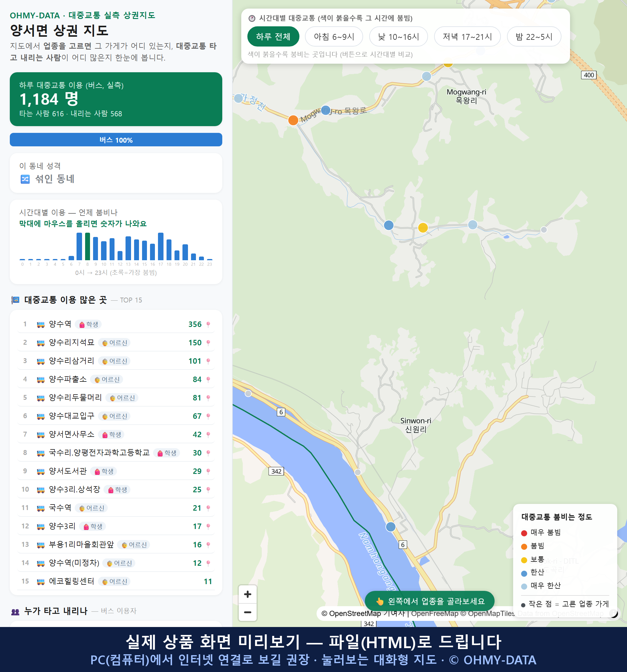The image size is (627, 672).
Task: Click the blue stop marker beside Namhangang river
Action: [391, 527]
